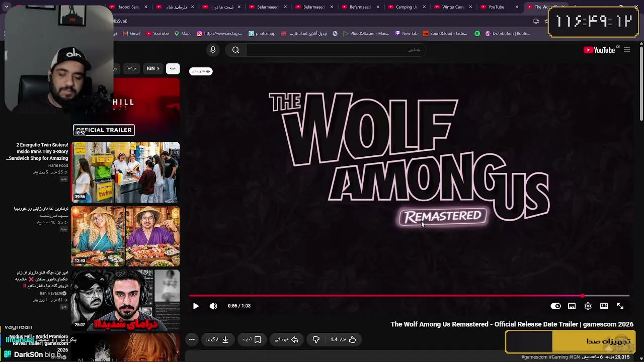Open the PloudOS.com bookmark

click(x=366, y=34)
